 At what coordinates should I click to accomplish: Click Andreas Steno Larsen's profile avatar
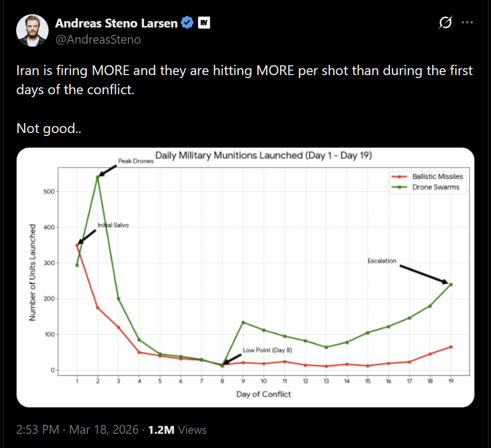(x=32, y=30)
